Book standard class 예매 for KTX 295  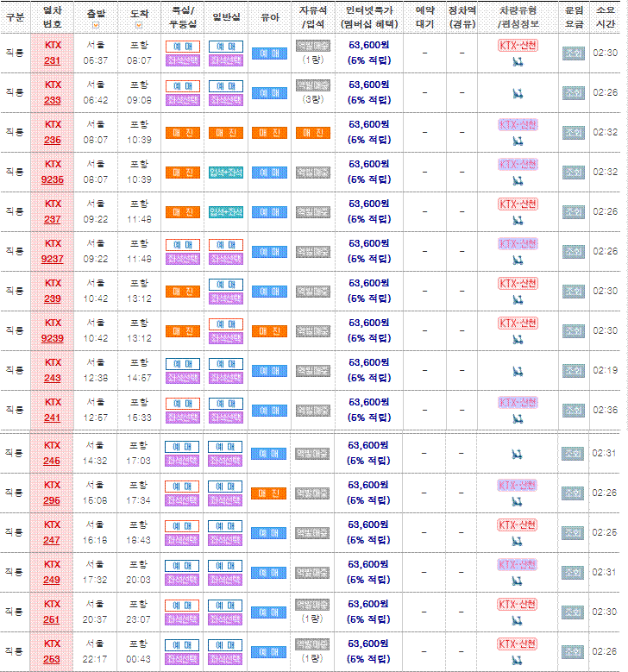[225, 487]
